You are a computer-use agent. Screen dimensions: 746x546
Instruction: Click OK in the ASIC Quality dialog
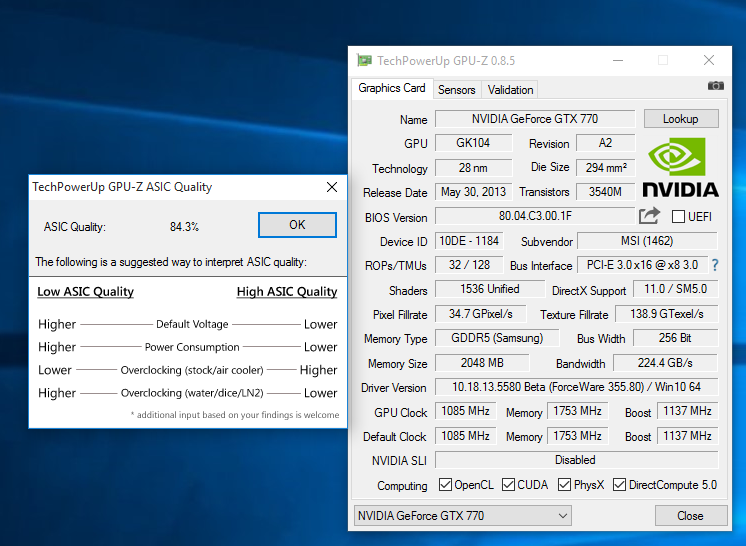coord(297,224)
